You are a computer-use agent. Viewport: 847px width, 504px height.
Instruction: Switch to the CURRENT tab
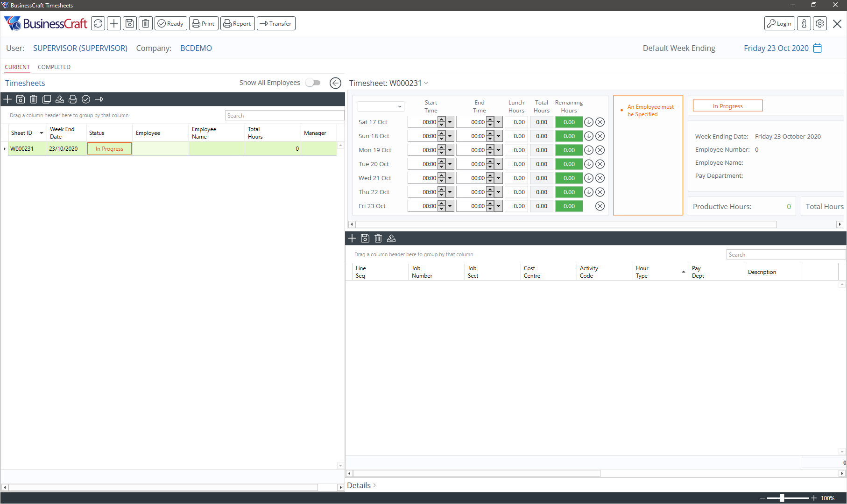point(17,67)
